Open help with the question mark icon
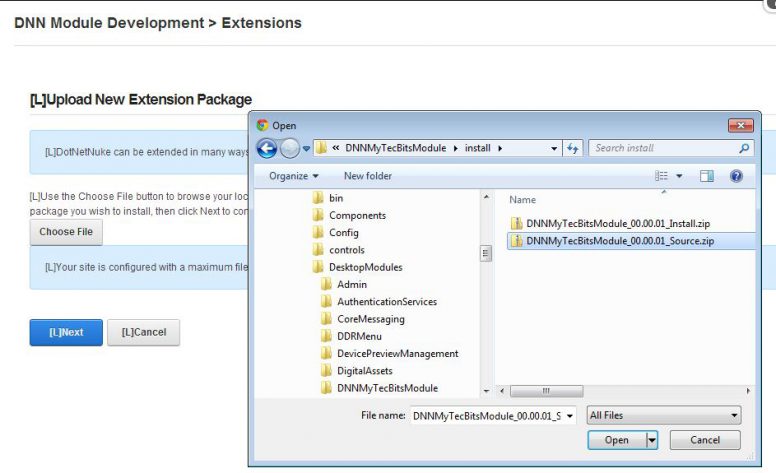 tap(736, 176)
